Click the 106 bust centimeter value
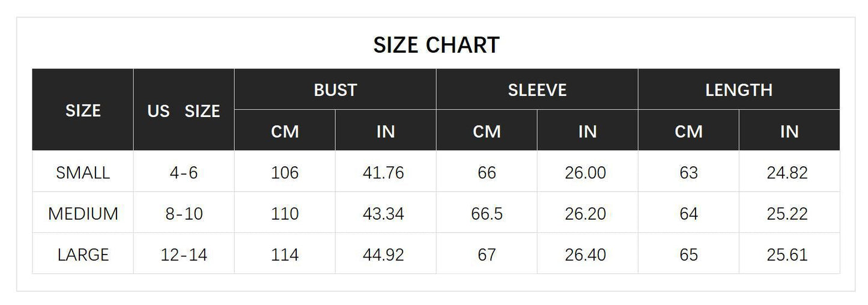868x305 pixels. click(285, 173)
